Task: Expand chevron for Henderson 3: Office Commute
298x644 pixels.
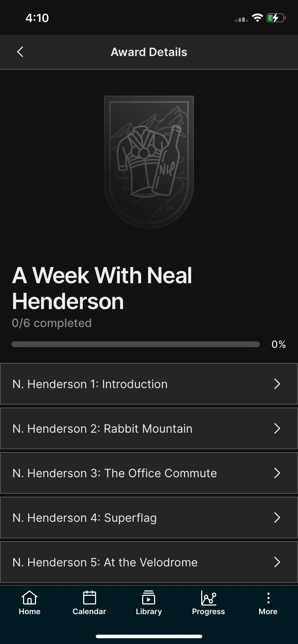Action: (x=277, y=473)
